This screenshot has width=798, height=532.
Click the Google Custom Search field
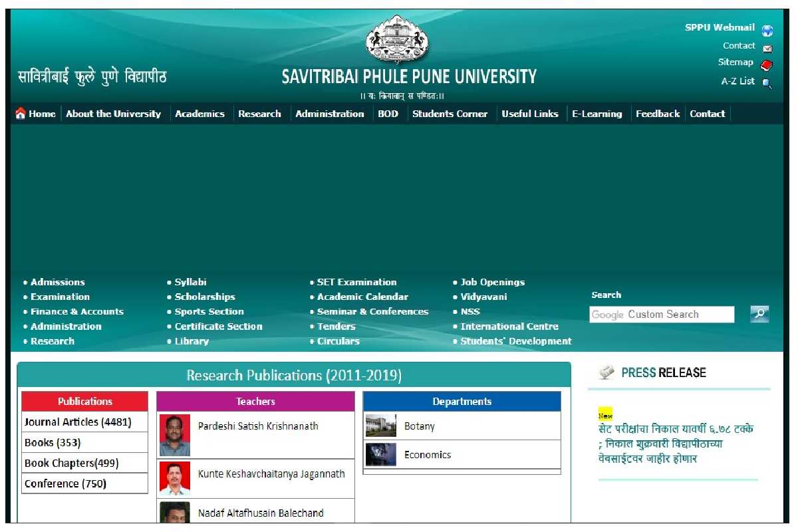[662, 315]
